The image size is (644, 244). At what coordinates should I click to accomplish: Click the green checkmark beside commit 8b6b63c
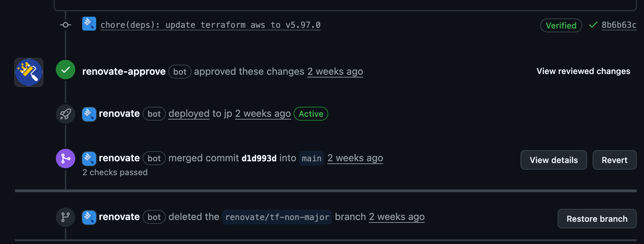pos(593,25)
